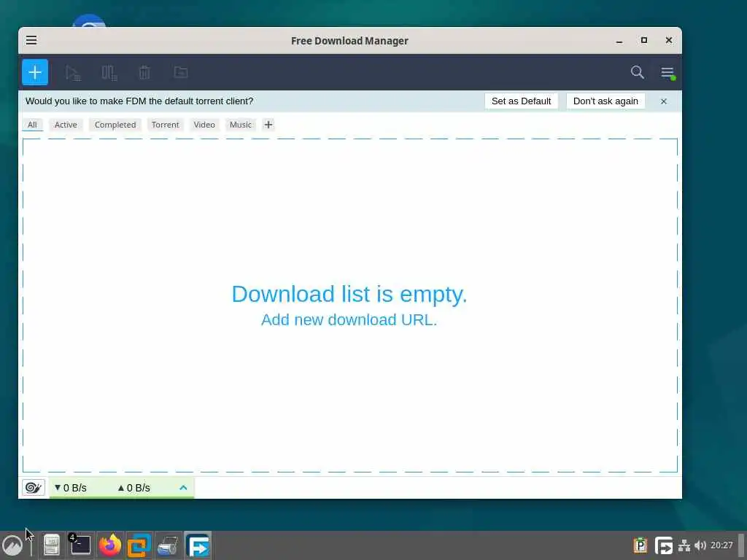Click the blue add download plus button

pos(35,72)
